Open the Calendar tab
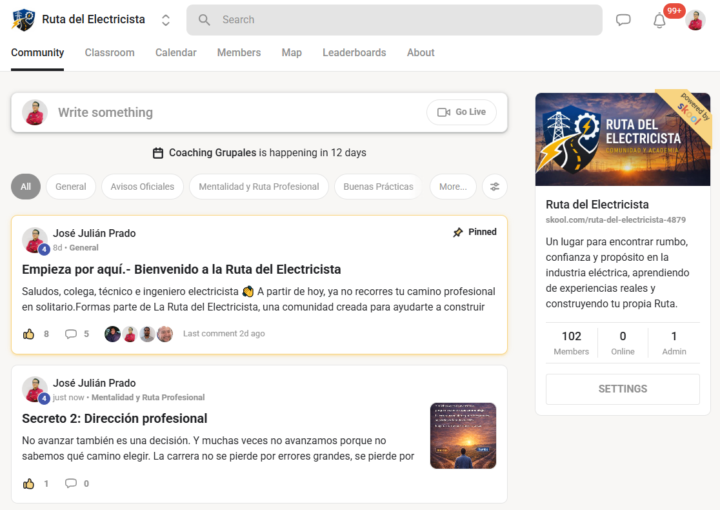Screen dimensions: 720x510 pos(176,52)
